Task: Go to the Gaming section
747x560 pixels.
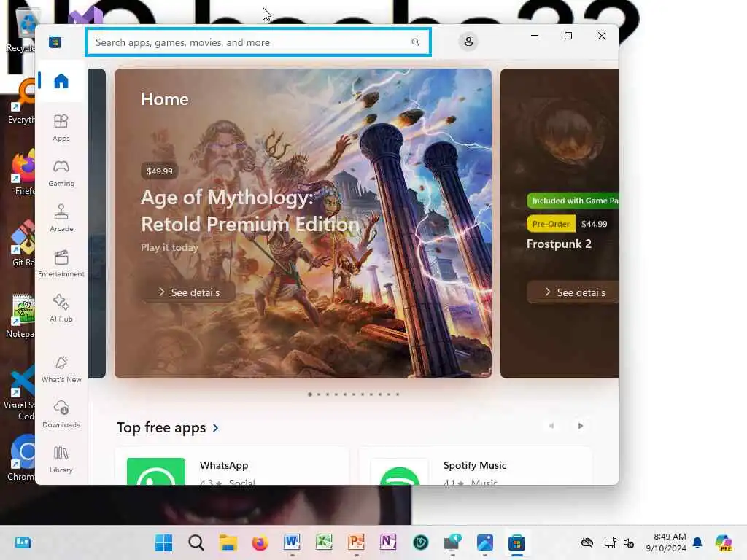Action: tap(61, 173)
